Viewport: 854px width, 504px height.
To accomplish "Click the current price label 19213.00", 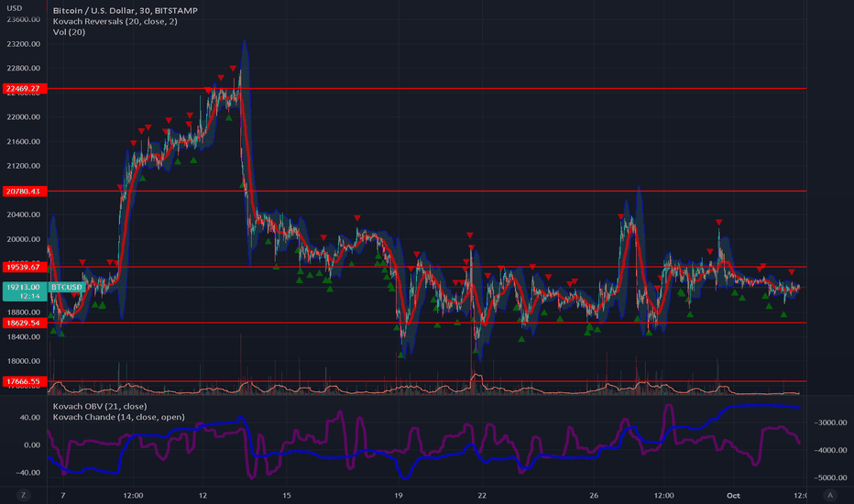I will click(25, 287).
